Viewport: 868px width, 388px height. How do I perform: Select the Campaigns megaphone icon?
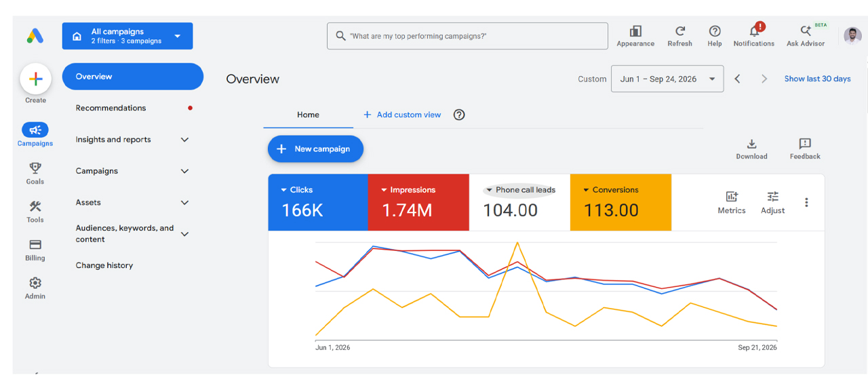pos(35,130)
